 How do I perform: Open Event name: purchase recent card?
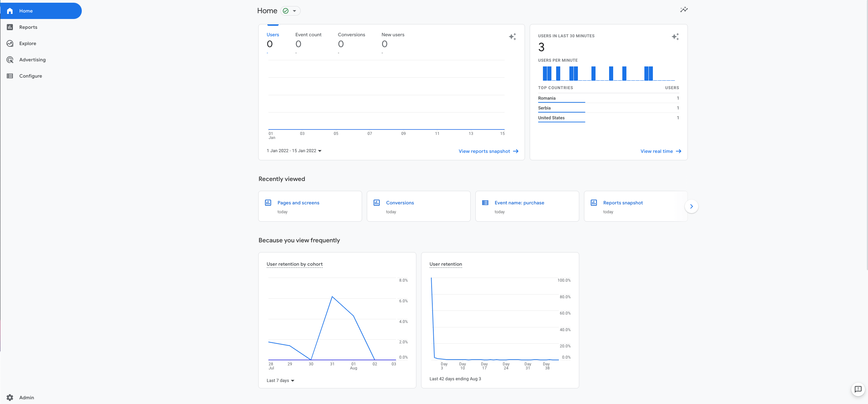pyautogui.click(x=527, y=206)
